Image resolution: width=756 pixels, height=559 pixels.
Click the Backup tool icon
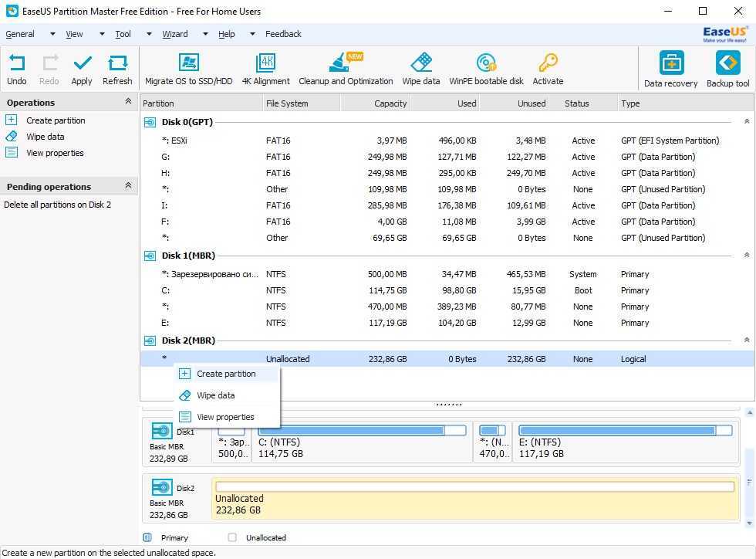coord(727,64)
